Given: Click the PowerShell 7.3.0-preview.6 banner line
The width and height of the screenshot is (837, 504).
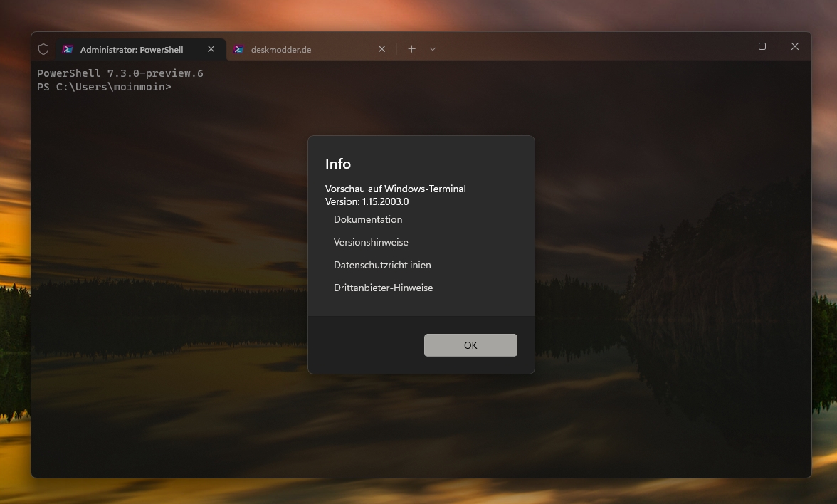Looking at the screenshot, I should [120, 73].
